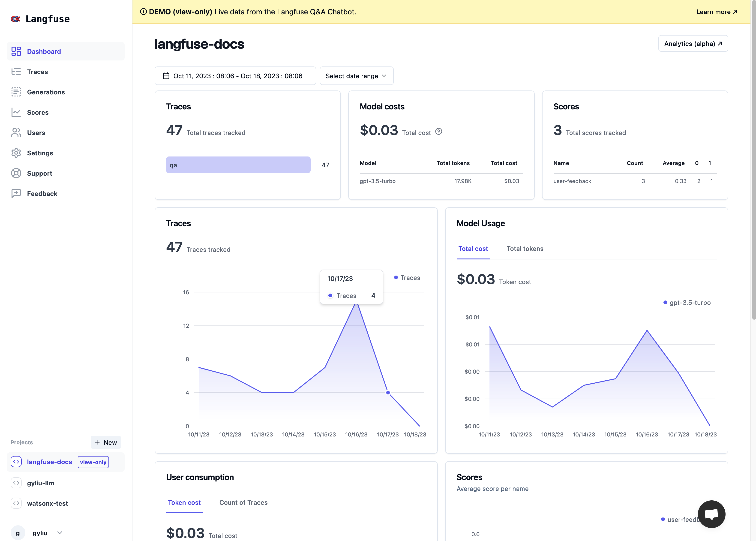This screenshot has height=541, width=756.
Task: Click the langfuse-docs project code icon
Action: (16, 462)
